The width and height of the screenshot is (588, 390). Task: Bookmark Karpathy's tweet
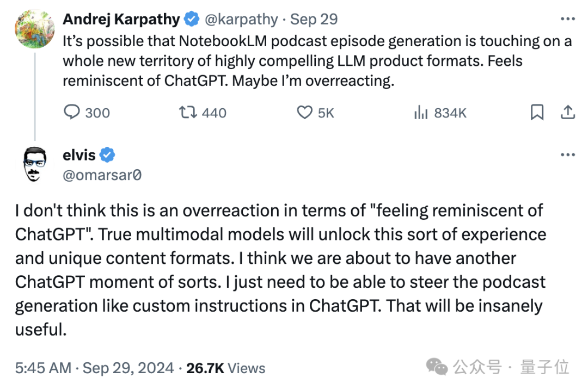[x=537, y=112]
